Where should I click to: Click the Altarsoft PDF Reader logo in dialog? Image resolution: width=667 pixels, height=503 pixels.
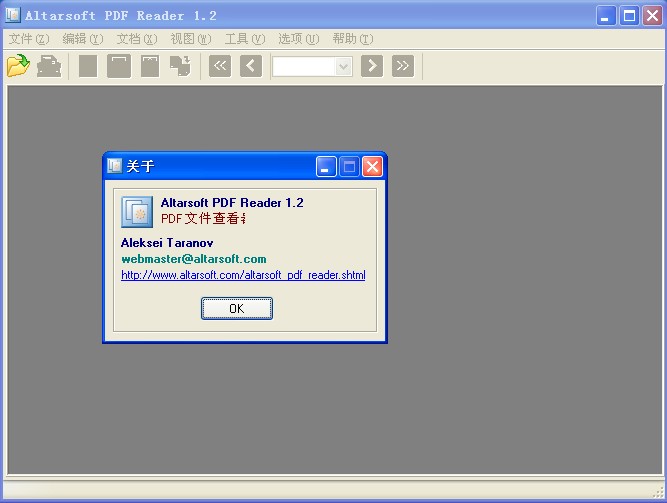(x=137, y=212)
